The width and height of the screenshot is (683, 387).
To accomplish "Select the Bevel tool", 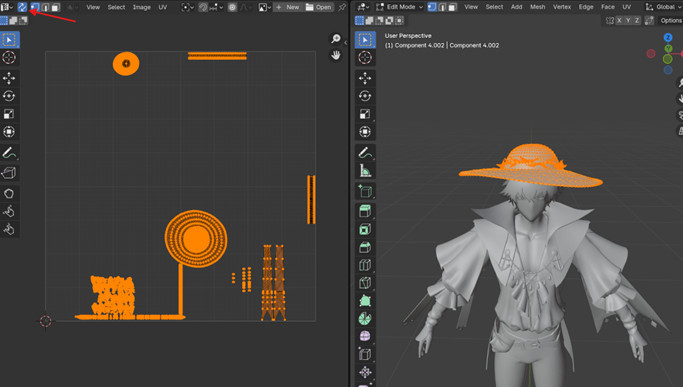I will pyautogui.click(x=365, y=247).
